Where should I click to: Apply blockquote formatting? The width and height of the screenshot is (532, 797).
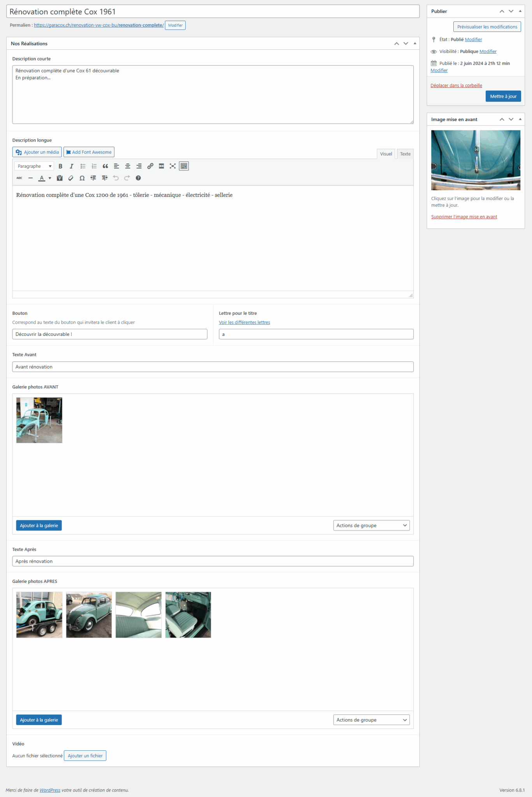pos(105,166)
